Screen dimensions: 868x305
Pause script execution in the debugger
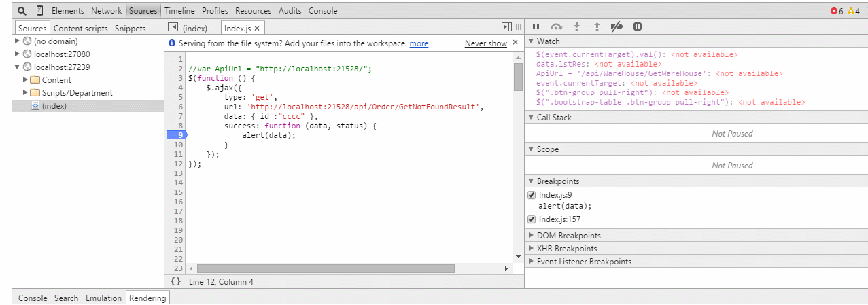pos(536,26)
